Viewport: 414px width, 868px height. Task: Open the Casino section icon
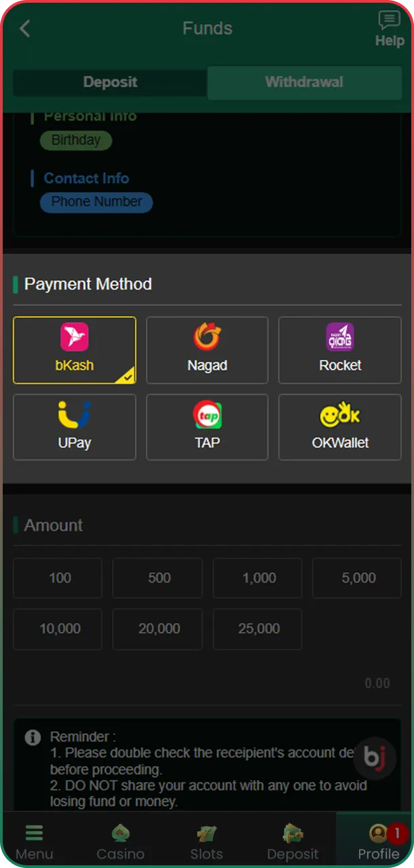click(120, 833)
